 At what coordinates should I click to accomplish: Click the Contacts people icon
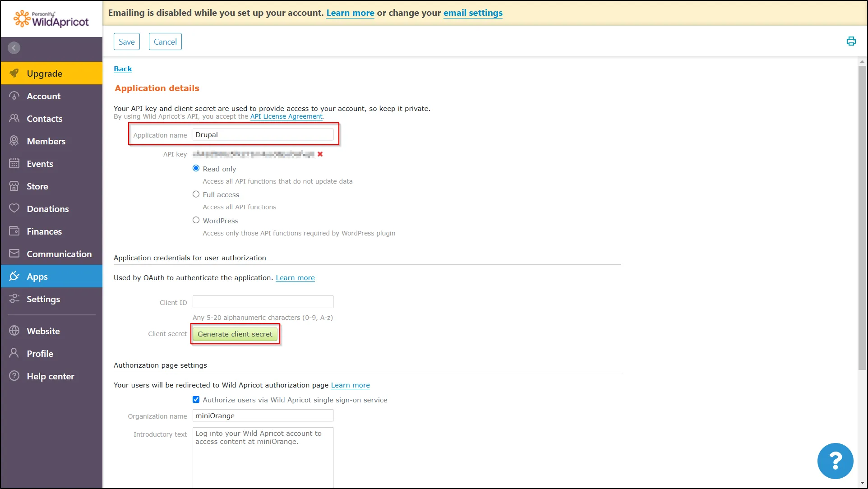[x=14, y=118]
